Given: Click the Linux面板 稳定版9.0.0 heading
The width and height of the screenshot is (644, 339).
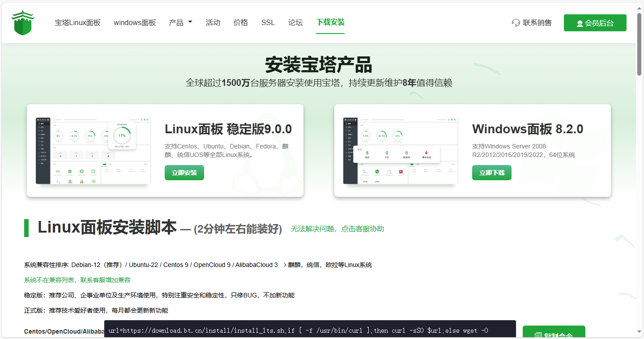Looking at the screenshot, I should (228, 129).
